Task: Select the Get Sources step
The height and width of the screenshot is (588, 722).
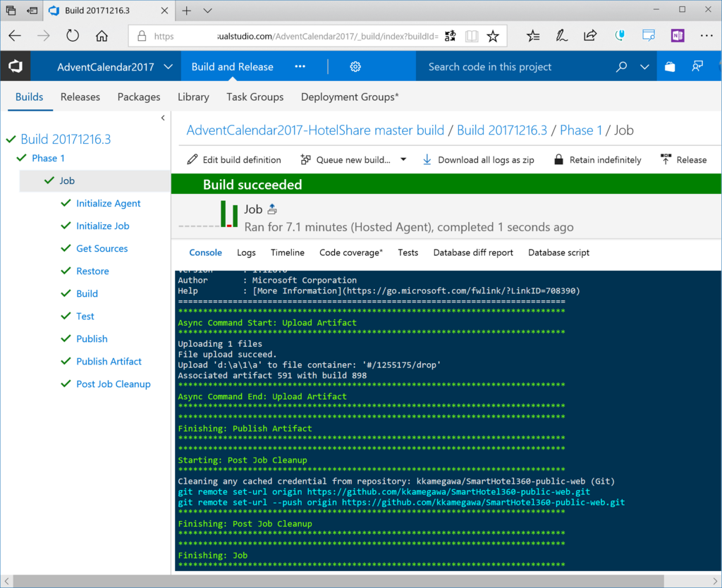Action: pyautogui.click(x=102, y=248)
